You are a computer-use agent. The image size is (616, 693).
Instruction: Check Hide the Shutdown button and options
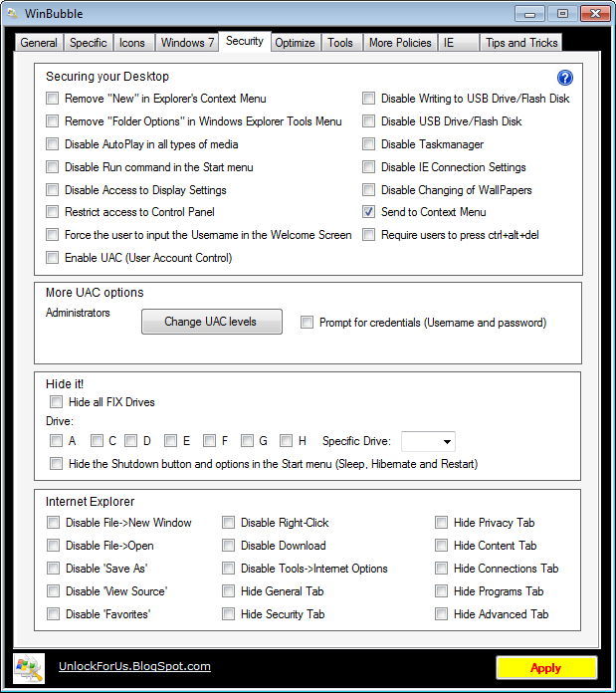56,464
